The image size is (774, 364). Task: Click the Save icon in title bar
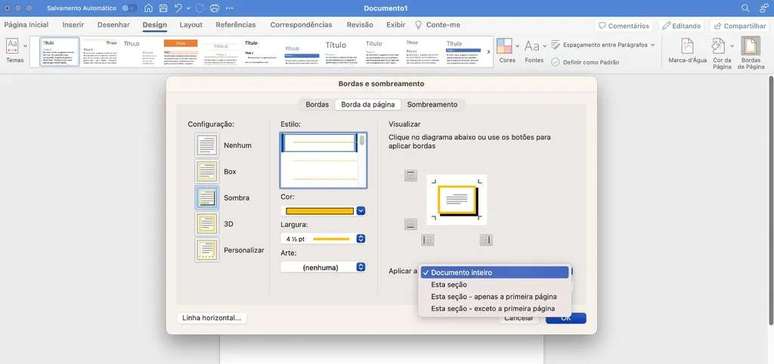point(163,8)
